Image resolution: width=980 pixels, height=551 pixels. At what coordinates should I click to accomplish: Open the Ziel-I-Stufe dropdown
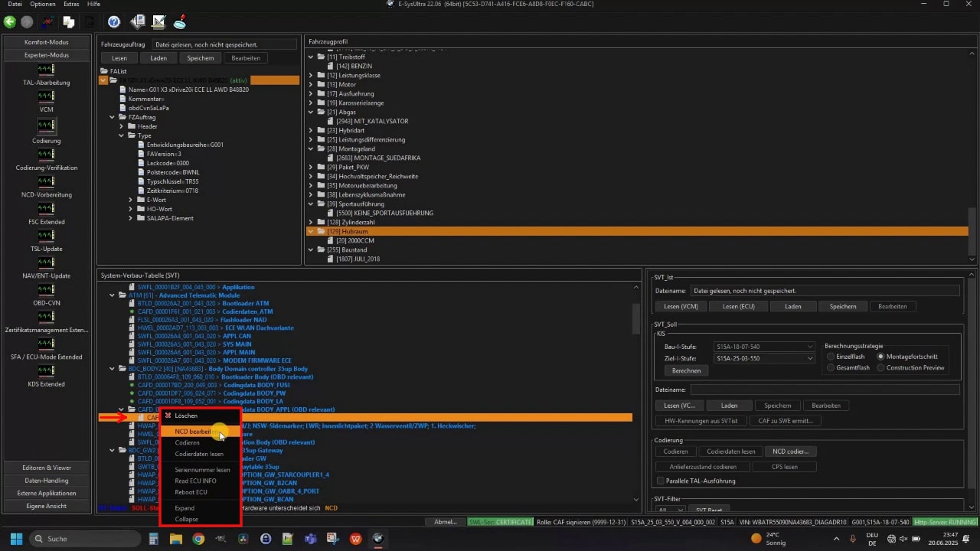click(x=763, y=358)
